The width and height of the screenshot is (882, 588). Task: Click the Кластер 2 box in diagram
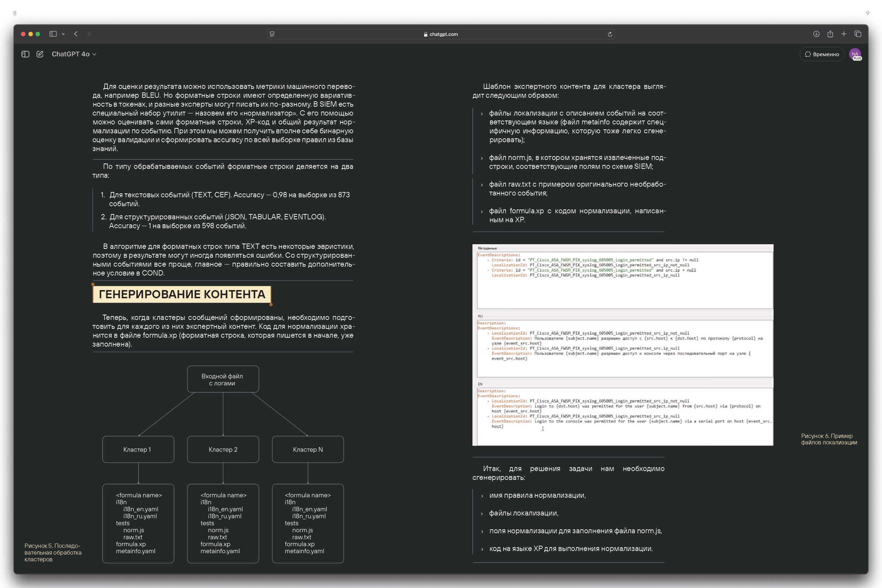coord(223,449)
